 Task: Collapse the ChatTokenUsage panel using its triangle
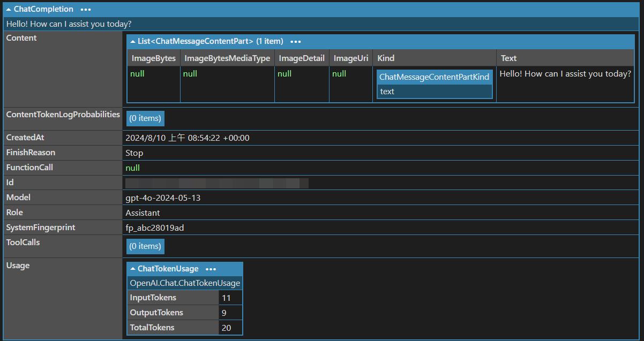(x=133, y=269)
